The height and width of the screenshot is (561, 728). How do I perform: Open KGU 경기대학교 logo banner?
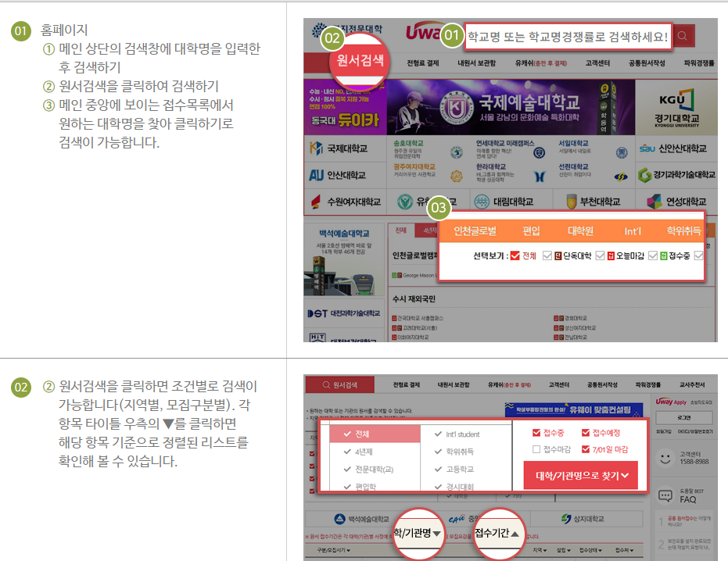[676, 108]
